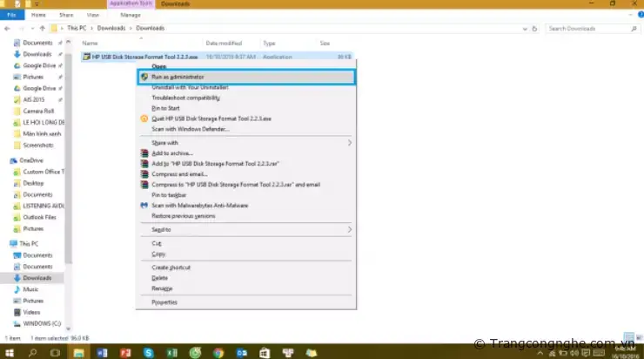
Task: Open Skype from the taskbar
Action: (x=149, y=352)
